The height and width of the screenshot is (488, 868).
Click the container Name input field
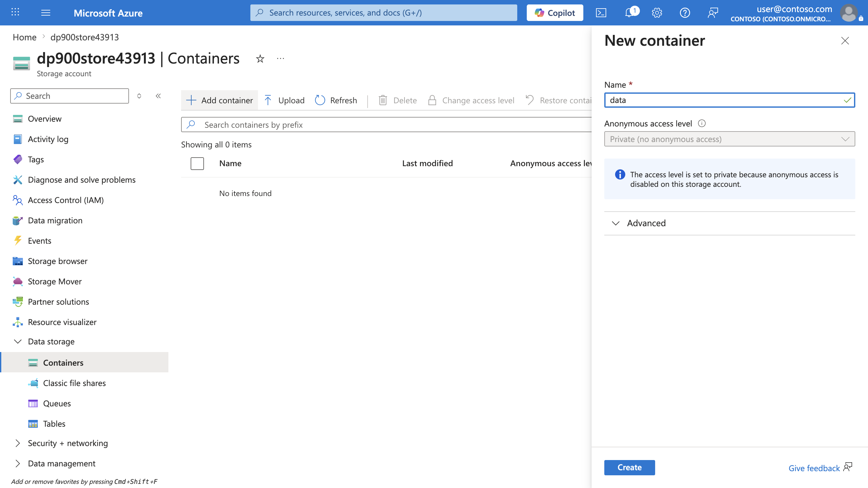click(x=729, y=100)
